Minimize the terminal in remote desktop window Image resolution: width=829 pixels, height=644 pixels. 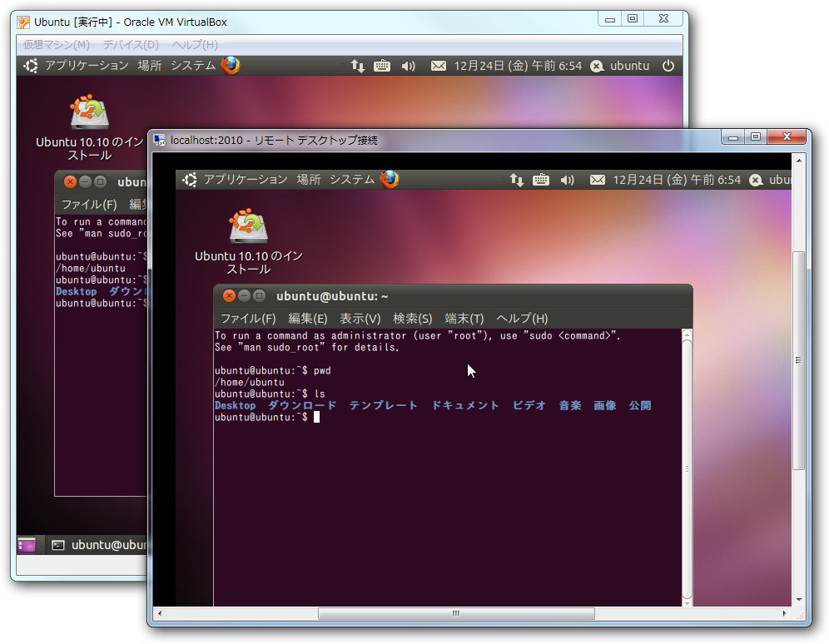click(244, 296)
